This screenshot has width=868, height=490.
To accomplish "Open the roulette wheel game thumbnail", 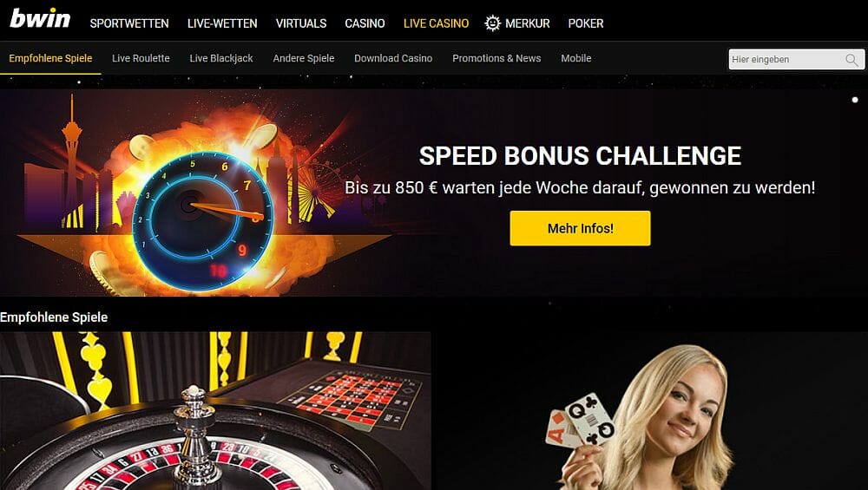I will 215,411.
